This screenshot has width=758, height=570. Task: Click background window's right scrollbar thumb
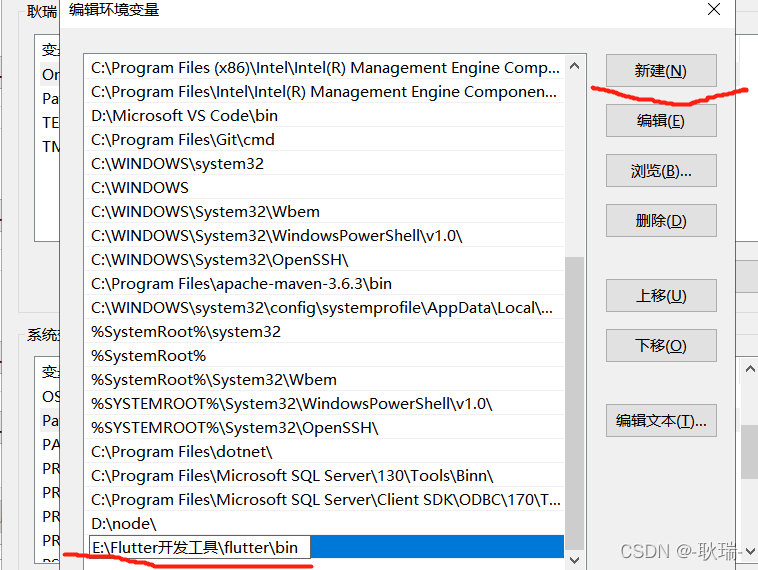point(750,452)
